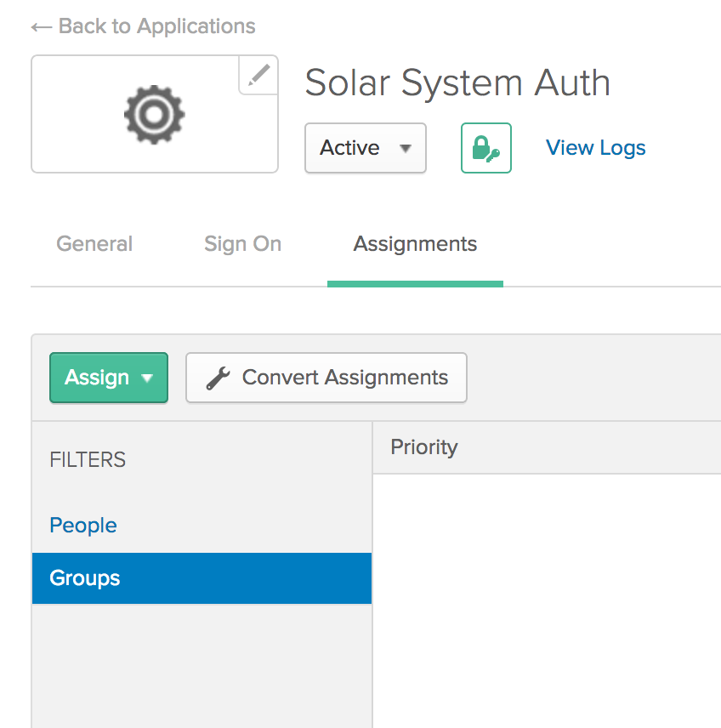Open the View Logs link
Screen dimensions: 721x728
[x=595, y=148]
